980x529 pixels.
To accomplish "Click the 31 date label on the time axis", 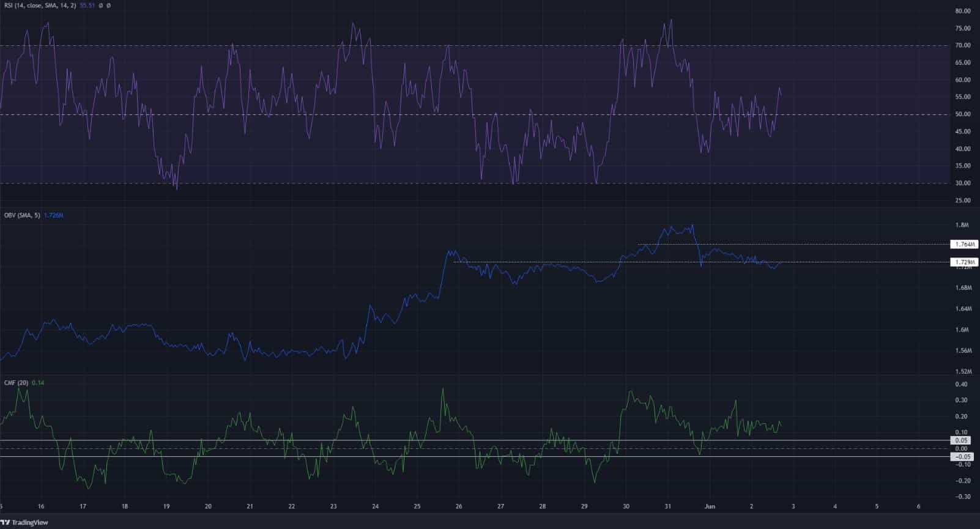I will coord(667,506).
